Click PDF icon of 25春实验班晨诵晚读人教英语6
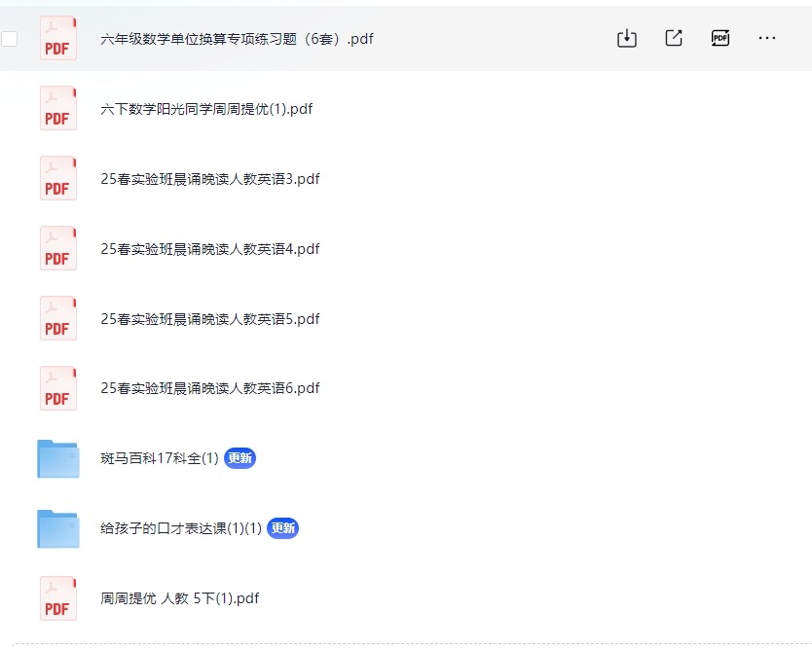The height and width of the screenshot is (648, 812). pos(58,388)
